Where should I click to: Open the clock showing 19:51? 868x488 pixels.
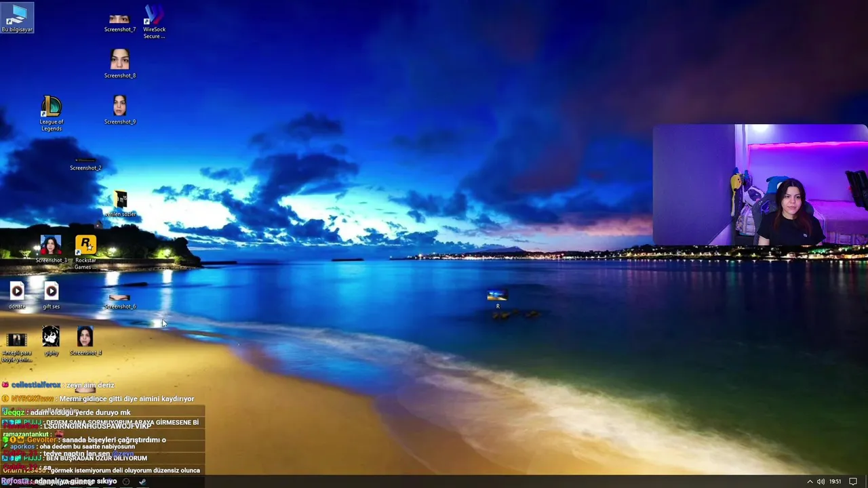(835, 482)
